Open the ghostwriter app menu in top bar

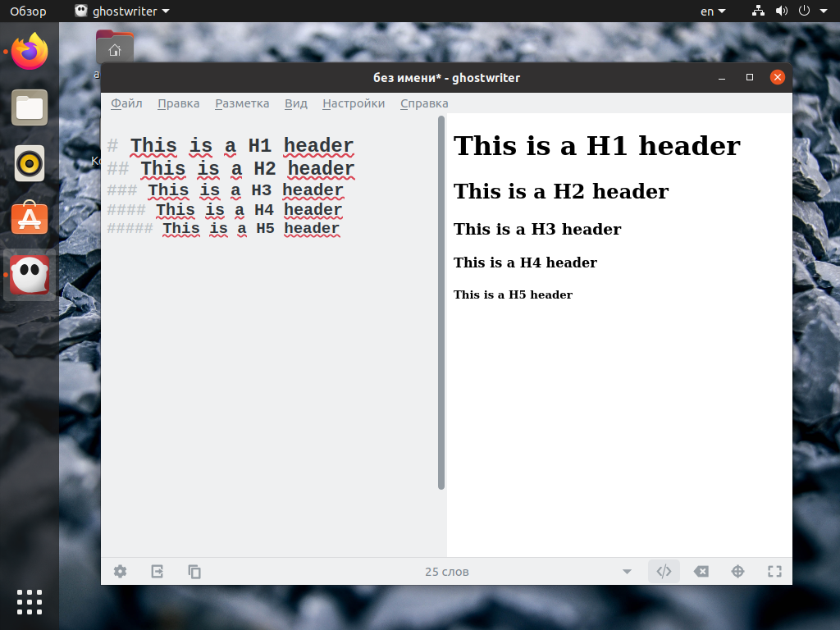pyautogui.click(x=122, y=11)
